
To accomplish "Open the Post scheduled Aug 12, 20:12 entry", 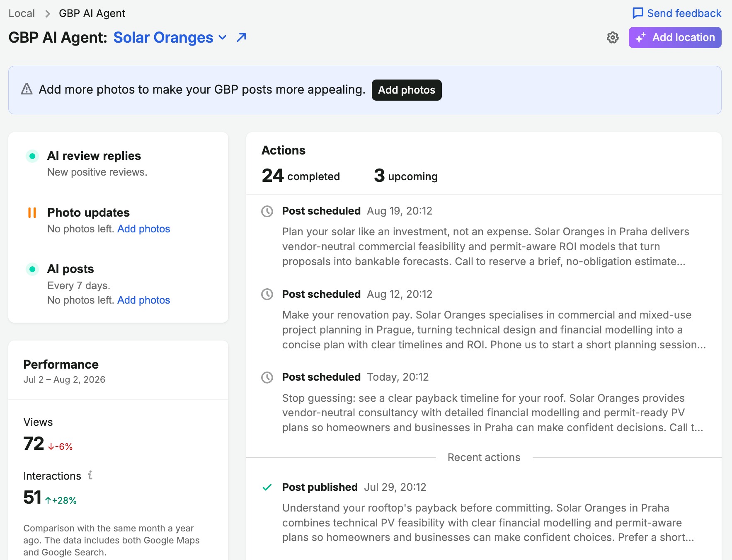I will click(x=357, y=294).
